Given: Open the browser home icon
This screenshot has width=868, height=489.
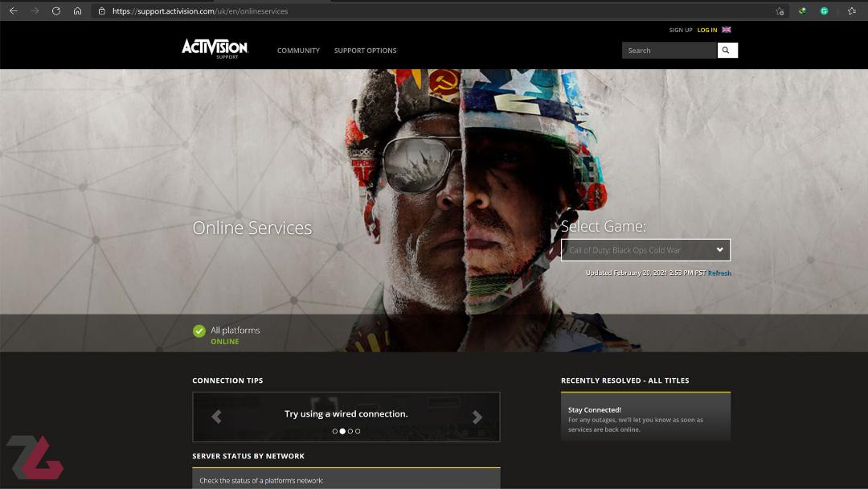Looking at the screenshot, I should tap(77, 11).
